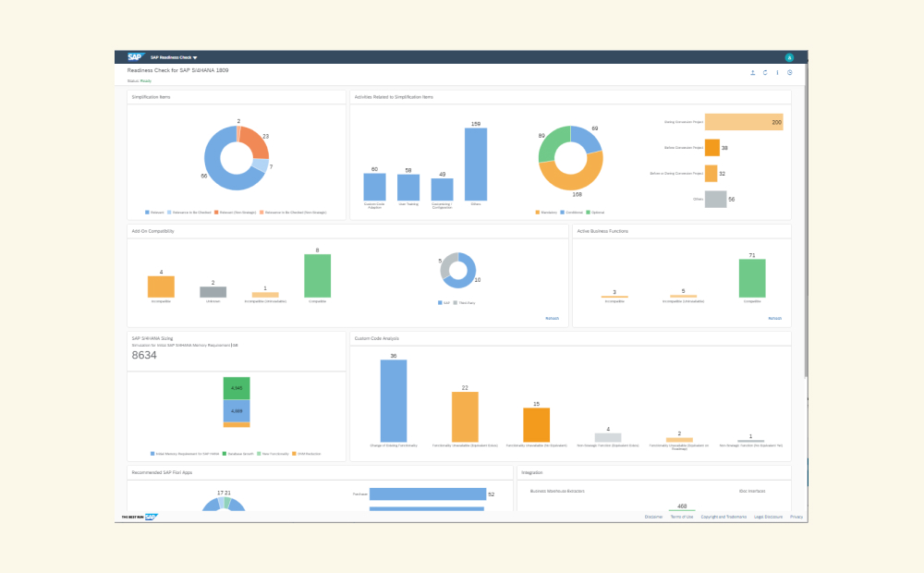
Task: Select the User Training bar (58)
Action: point(408,188)
